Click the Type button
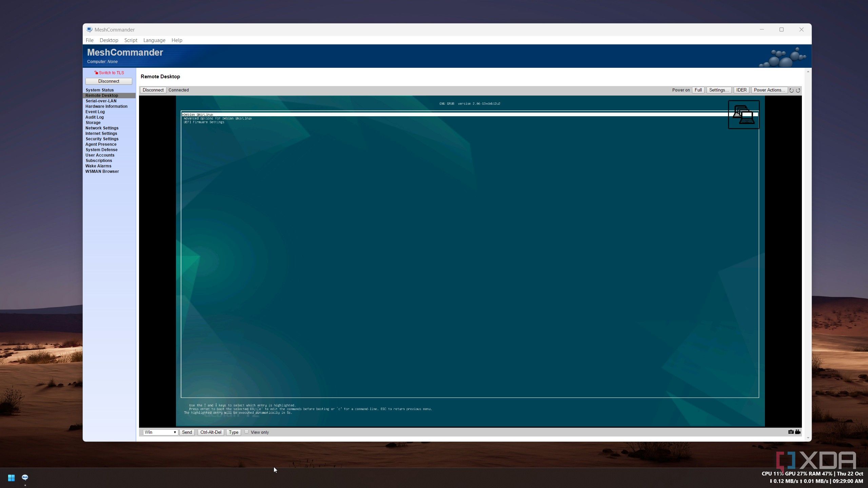This screenshot has height=488, width=868. (x=233, y=432)
